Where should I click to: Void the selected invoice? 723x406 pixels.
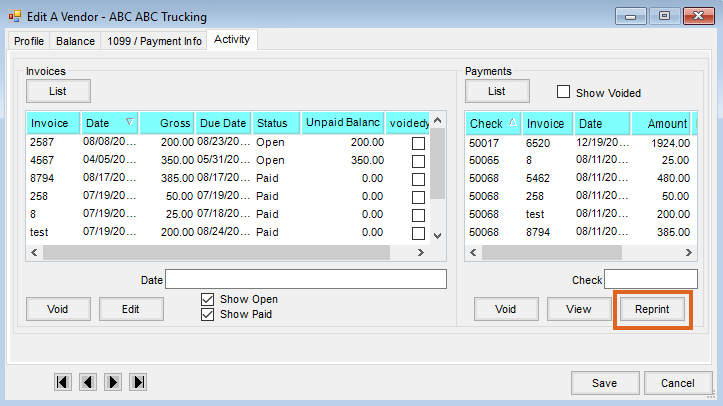point(58,309)
